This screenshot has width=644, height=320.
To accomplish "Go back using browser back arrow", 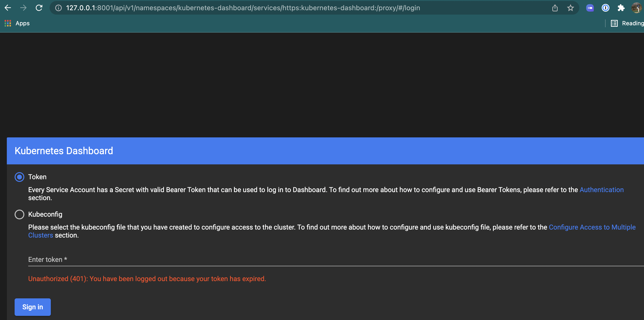I will tap(8, 8).
